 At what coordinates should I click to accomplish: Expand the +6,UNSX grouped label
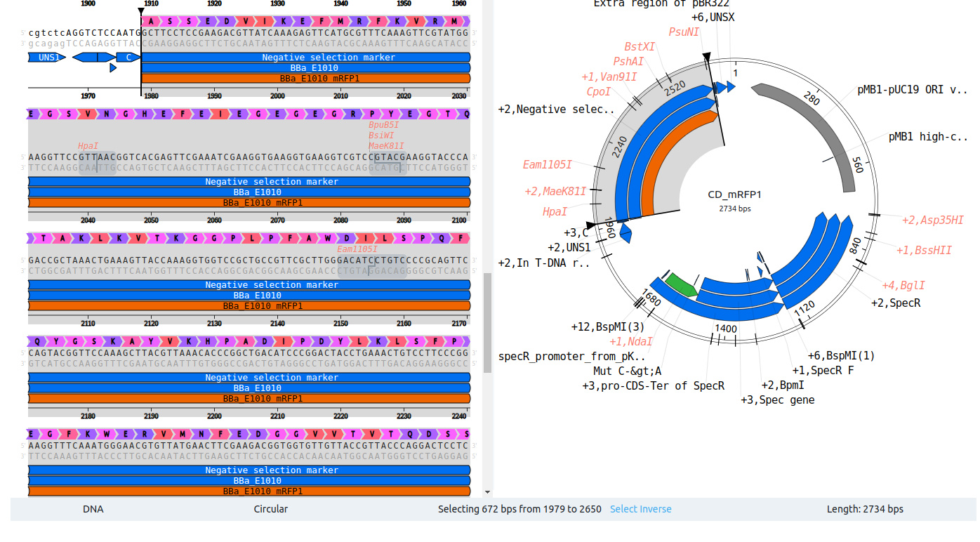pyautogui.click(x=713, y=17)
